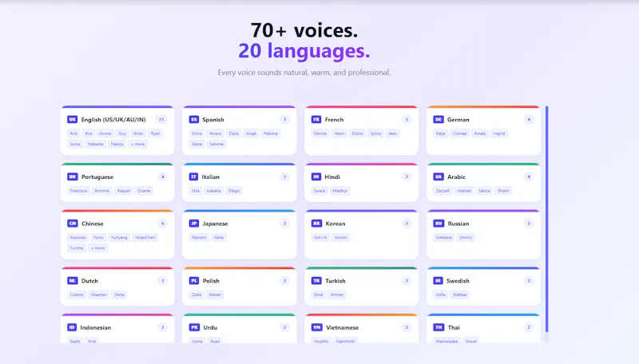
Task: Select the Ahmet Turkish voice chip
Action: coord(336,295)
